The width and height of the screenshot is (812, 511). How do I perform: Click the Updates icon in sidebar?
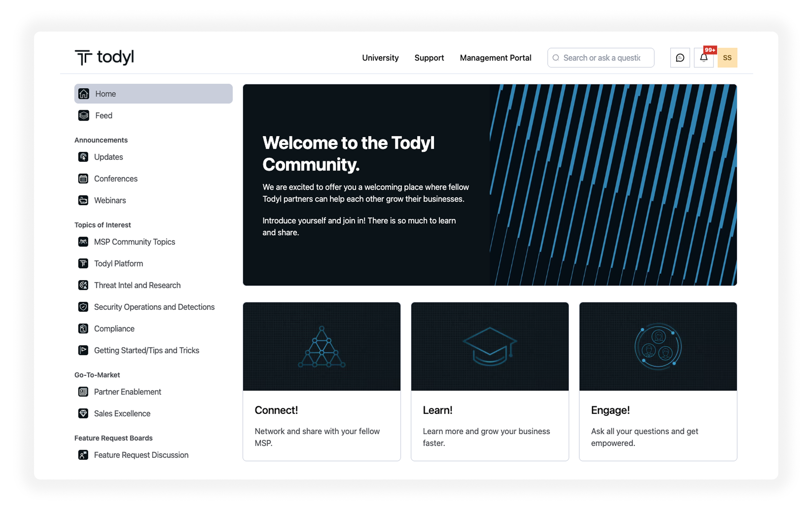point(83,157)
